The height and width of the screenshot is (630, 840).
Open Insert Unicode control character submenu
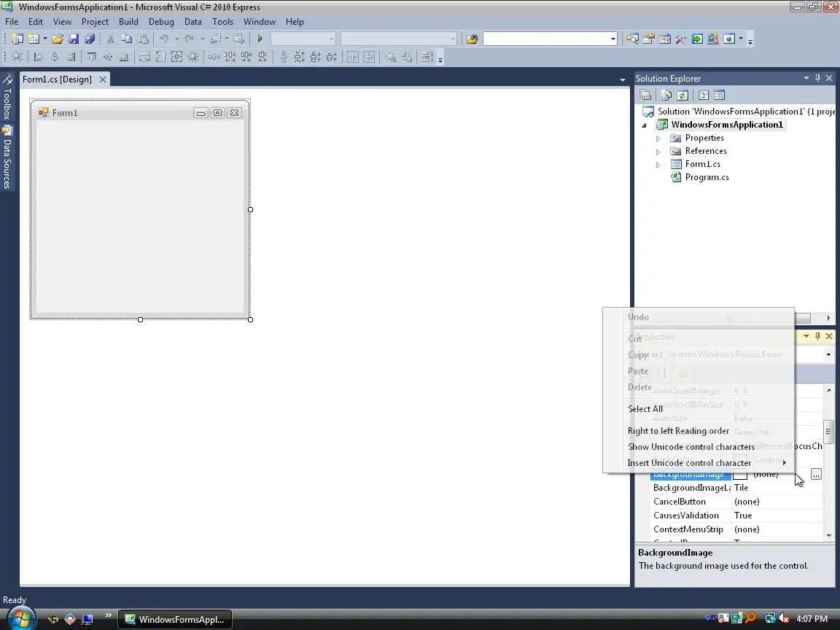tap(698, 463)
